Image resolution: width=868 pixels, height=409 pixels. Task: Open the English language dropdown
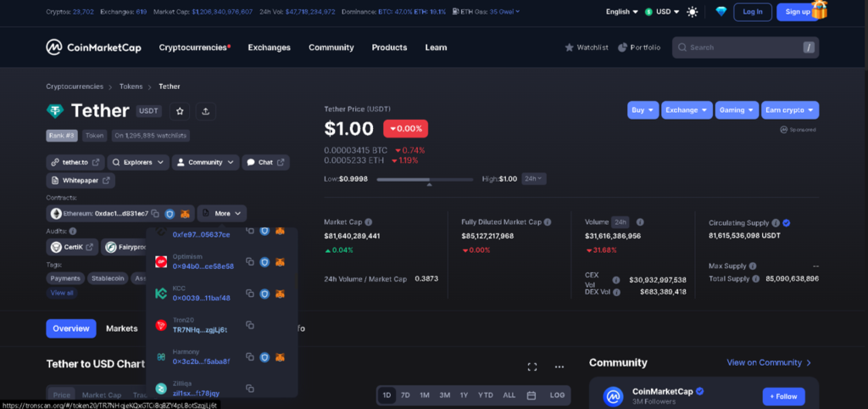(x=621, y=12)
